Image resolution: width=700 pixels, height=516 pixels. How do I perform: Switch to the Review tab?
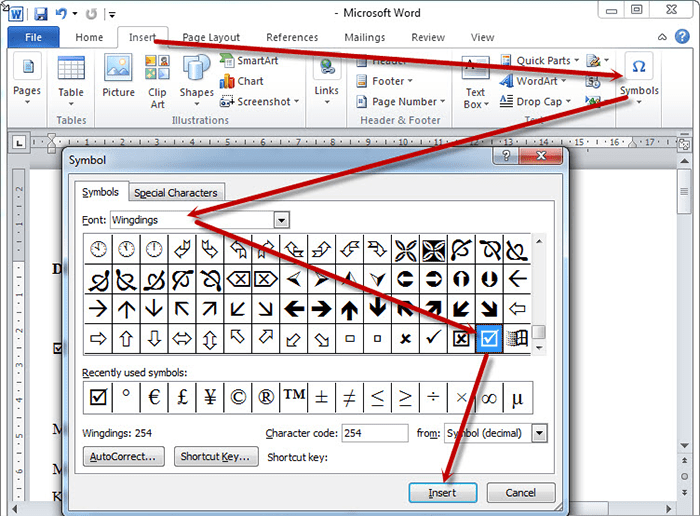[428, 37]
